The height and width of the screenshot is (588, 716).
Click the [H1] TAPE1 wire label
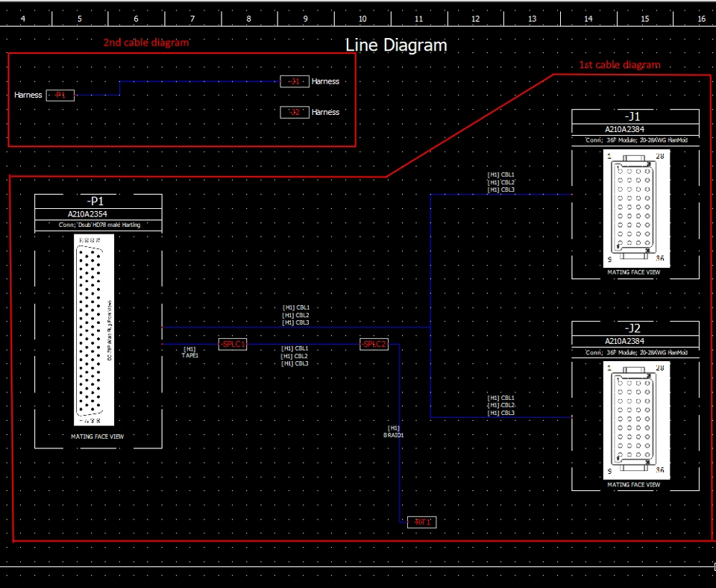point(190,352)
